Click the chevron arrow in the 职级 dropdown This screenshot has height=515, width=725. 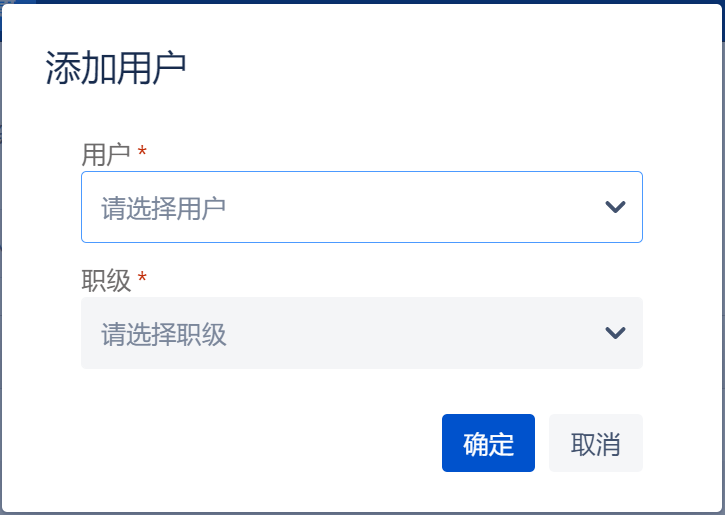pos(615,333)
